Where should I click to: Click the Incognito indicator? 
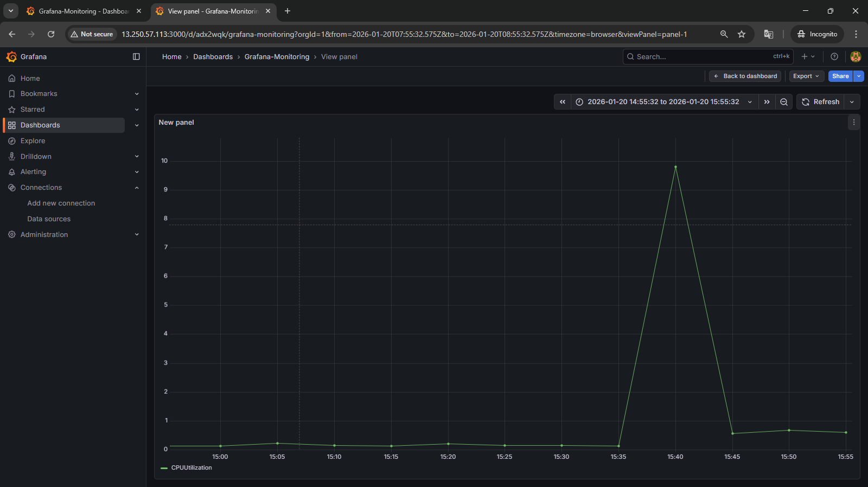[x=818, y=34]
